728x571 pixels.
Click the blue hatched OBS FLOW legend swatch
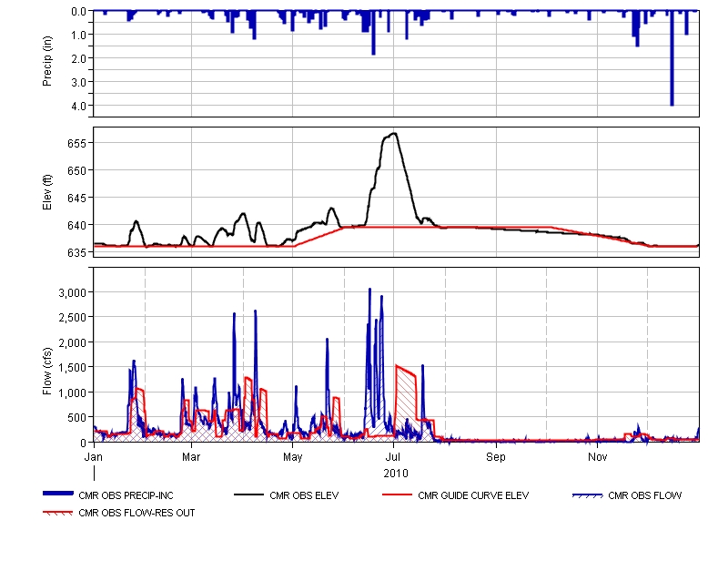(587, 495)
